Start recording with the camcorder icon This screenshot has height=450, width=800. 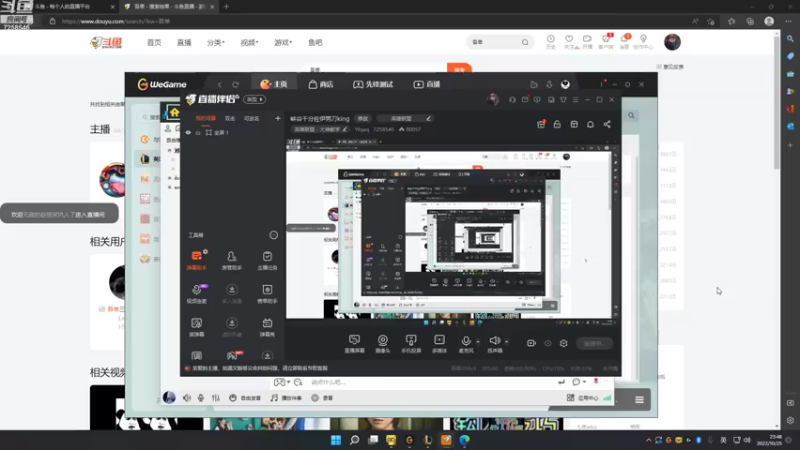click(531, 343)
